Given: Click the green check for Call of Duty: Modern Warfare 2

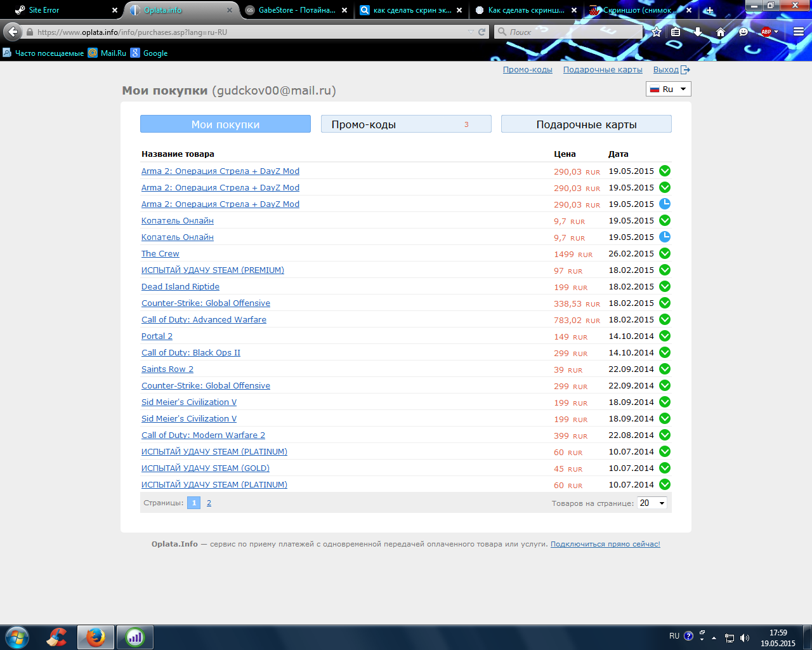Looking at the screenshot, I should click(x=665, y=435).
